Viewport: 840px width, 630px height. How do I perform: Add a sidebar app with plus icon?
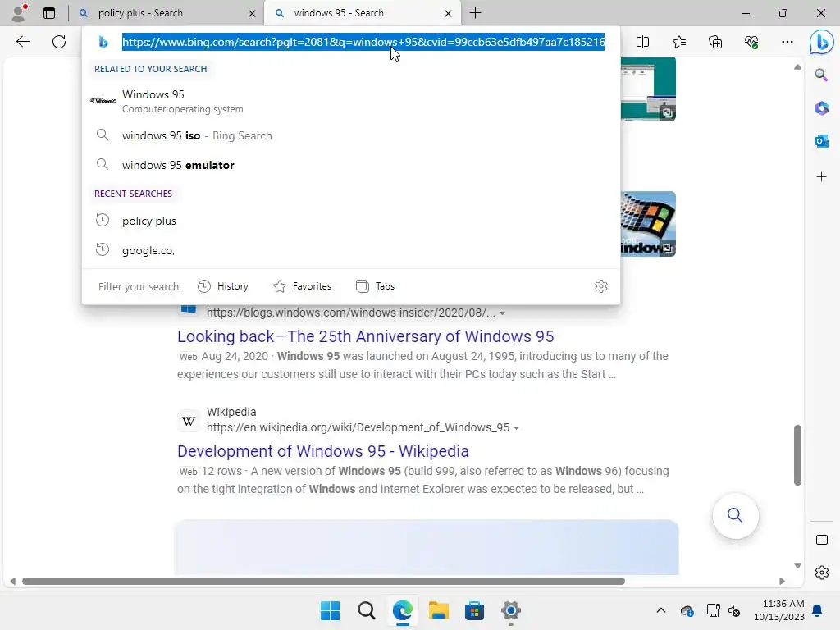point(821,177)
